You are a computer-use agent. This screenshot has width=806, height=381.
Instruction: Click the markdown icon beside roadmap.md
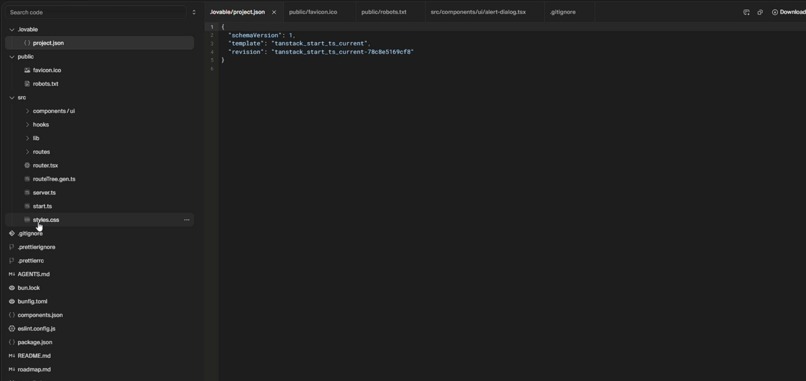(12, 369)
